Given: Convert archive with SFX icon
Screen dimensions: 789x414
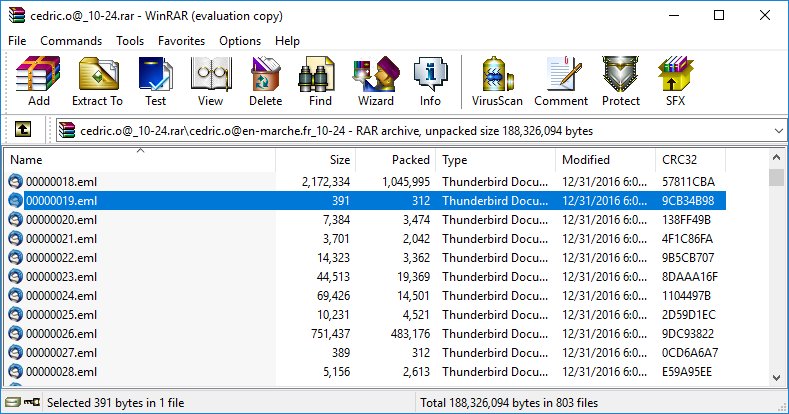Looking at the screenshot, I should 675,81.
